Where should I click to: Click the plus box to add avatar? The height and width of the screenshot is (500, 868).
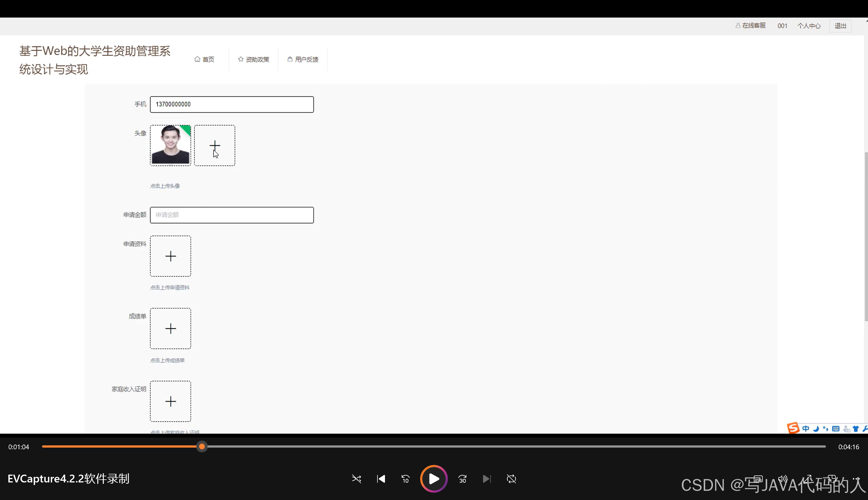click(x=215, y=145)
